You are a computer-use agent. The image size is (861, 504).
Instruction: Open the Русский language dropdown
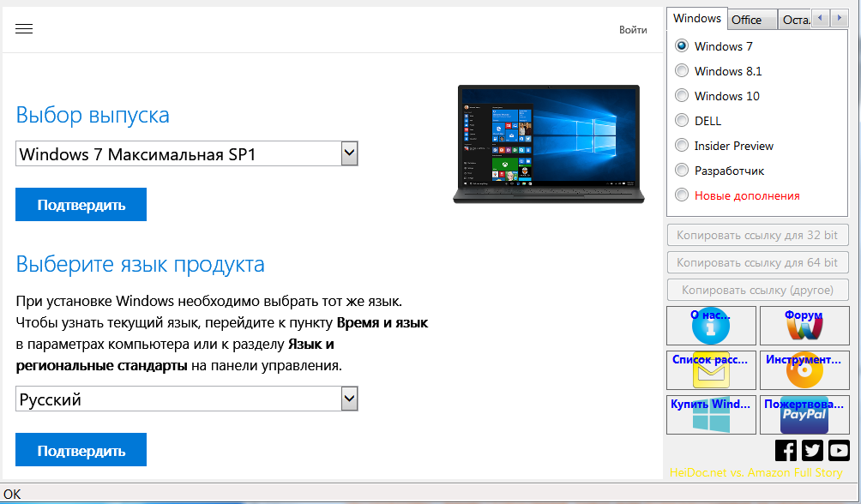tap(187, 399)
